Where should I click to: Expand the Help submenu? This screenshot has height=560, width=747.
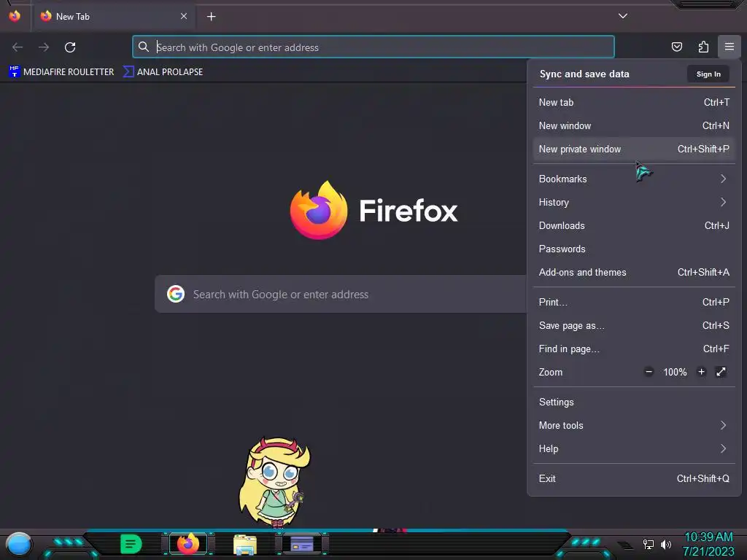click(634, 449)
